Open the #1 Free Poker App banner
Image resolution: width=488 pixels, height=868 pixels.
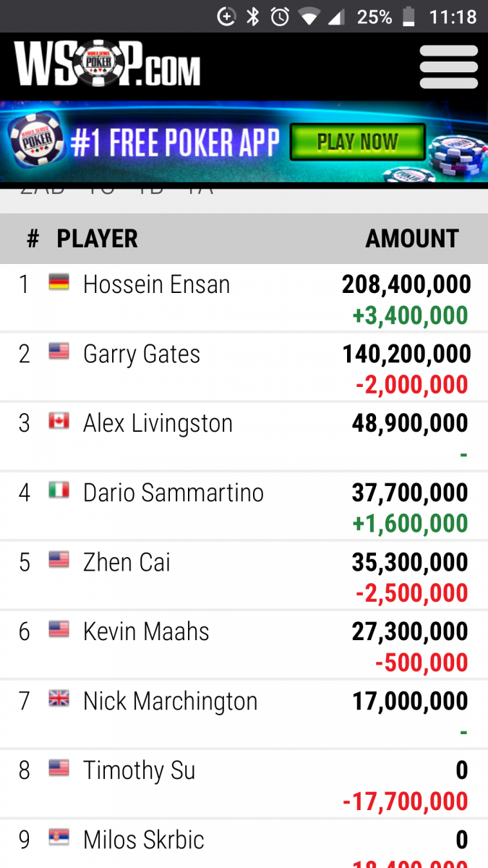click(244, 142)
